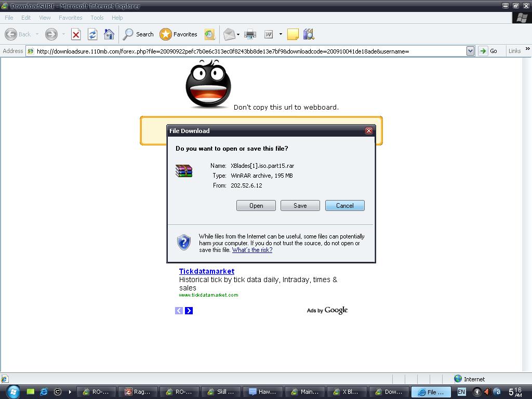The image size is (532, 399).
Task: Click next ad arrow button
Action: (x=189, y=311)
